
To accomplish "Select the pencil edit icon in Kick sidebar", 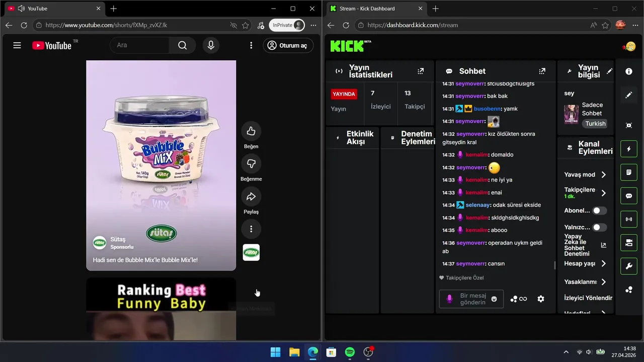I will 629,95.
